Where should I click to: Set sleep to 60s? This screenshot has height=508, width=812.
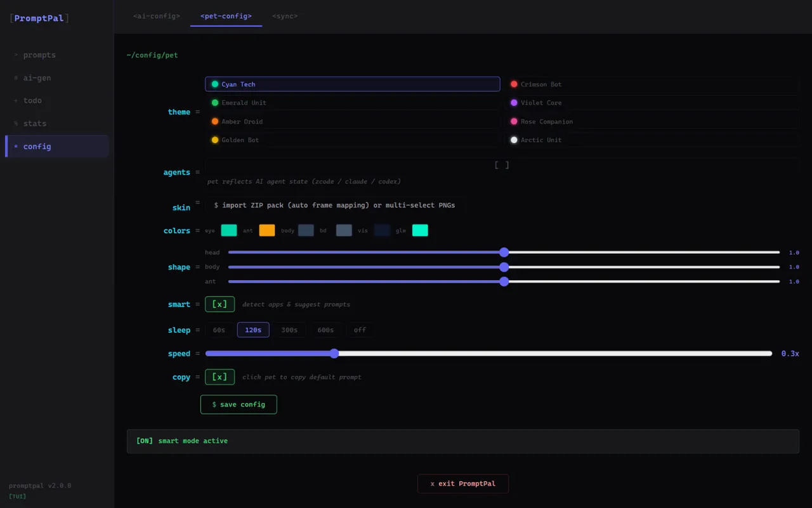219,330
